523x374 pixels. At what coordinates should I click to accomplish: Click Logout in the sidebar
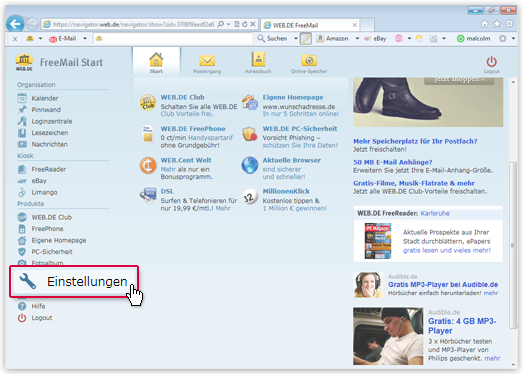tap(42, 318)
